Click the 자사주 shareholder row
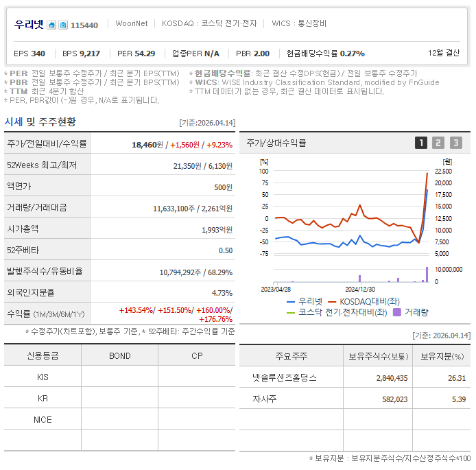Image resolution: width=476 pixels, height=470 pixels. coord(355,399)
